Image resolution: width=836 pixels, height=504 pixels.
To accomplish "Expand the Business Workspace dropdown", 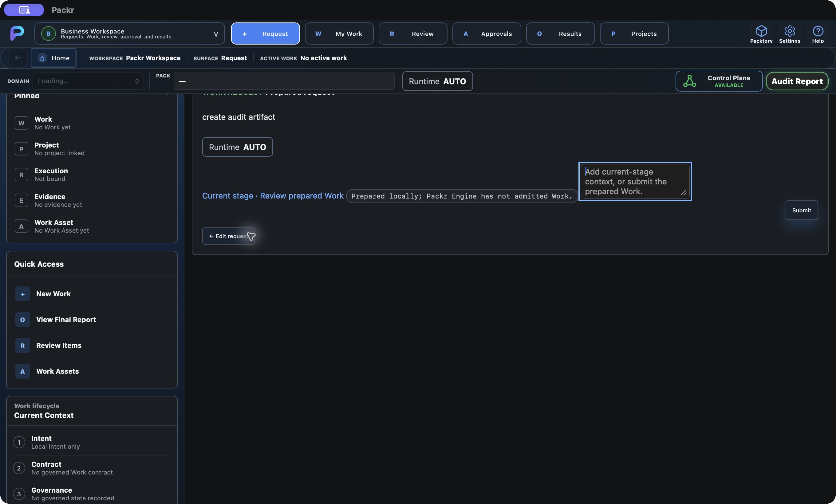I will 130,33.
